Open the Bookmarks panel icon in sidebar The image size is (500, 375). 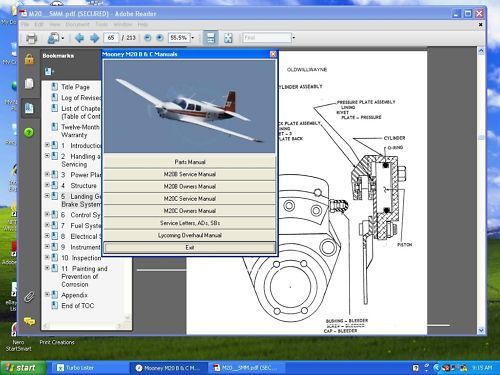pyautogui.click(x=29, y=108)
